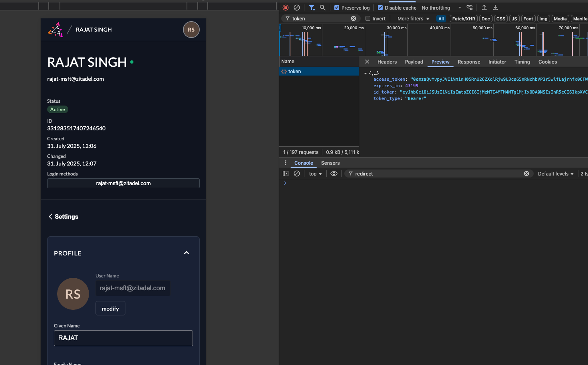This screenshot has height=365, width=588.
Task: Filter by Doc requests
Action: (486, 19)
